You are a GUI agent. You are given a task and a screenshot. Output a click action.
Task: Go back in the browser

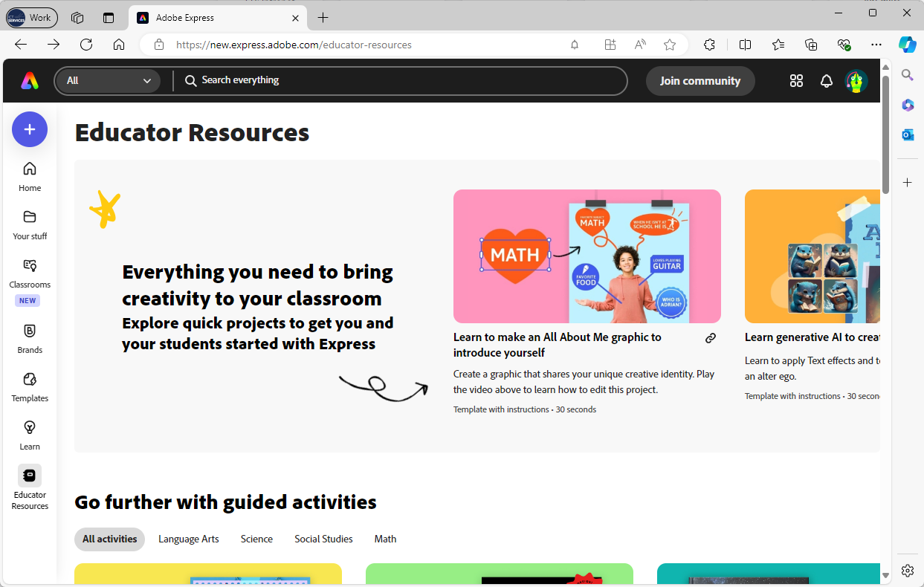point(21,45)
